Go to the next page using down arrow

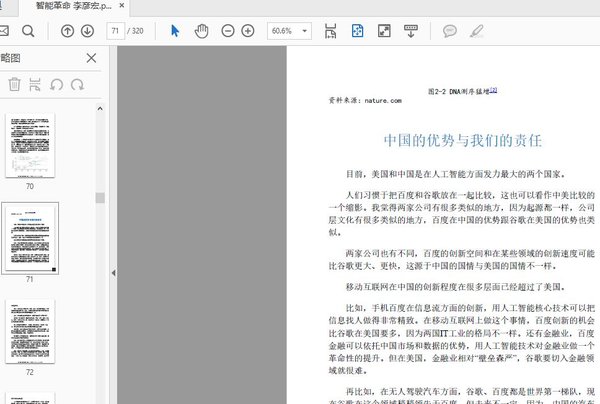tap(87, 31)
